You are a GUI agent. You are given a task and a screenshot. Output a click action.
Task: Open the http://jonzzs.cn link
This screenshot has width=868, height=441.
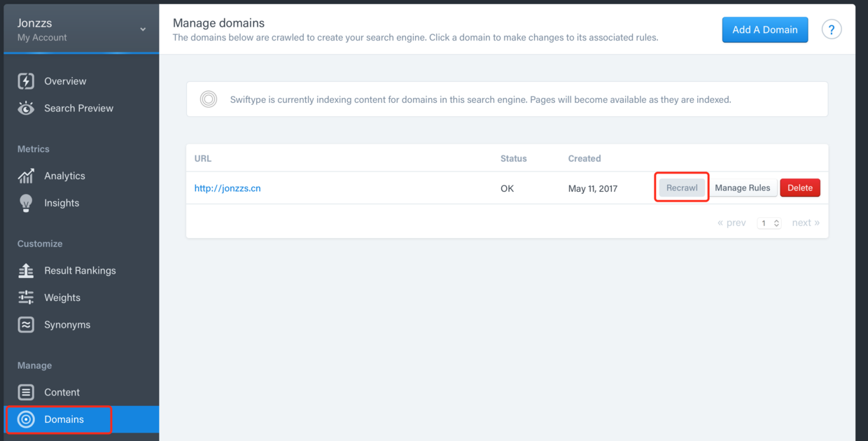coord(227,188)
